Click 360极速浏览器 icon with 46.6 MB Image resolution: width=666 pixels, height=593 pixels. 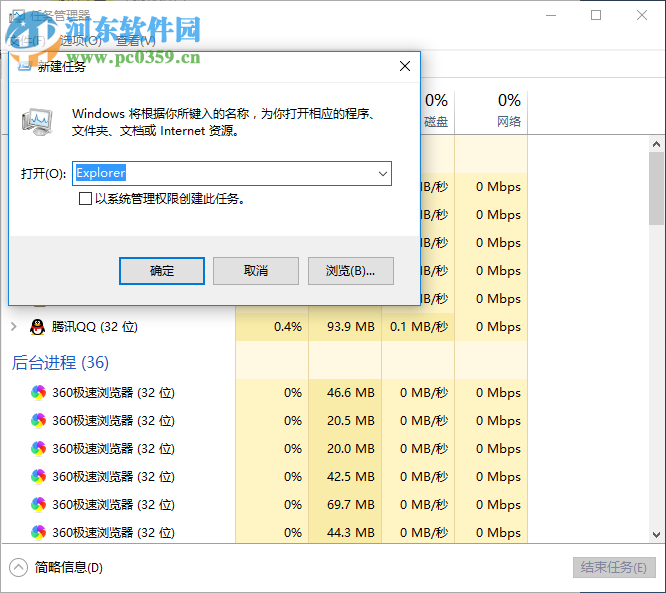(38, 393)
